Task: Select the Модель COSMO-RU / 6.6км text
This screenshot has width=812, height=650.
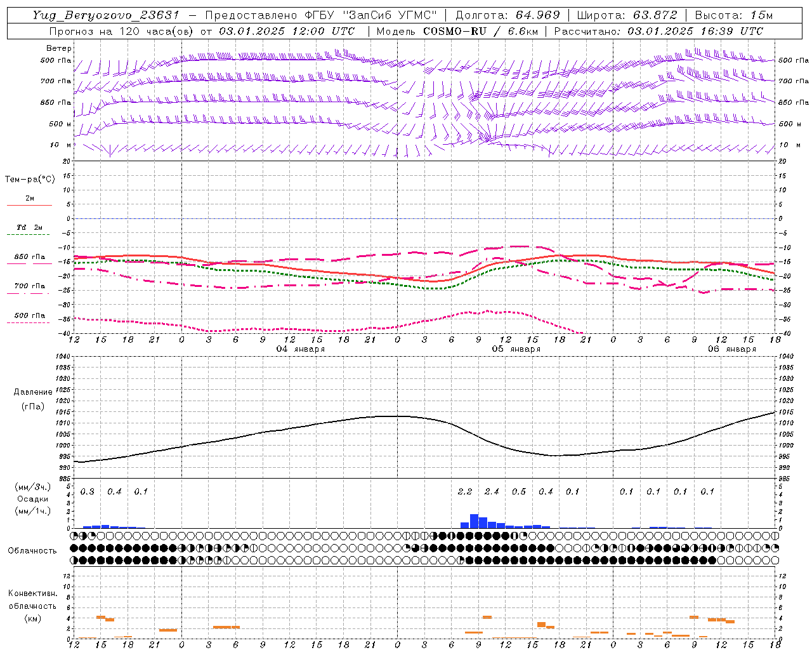Action: [457, 31]
